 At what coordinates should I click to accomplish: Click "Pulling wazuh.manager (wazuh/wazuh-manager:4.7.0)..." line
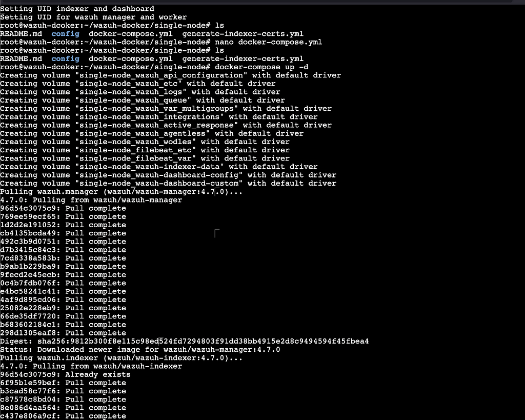(x=121, y=192)
